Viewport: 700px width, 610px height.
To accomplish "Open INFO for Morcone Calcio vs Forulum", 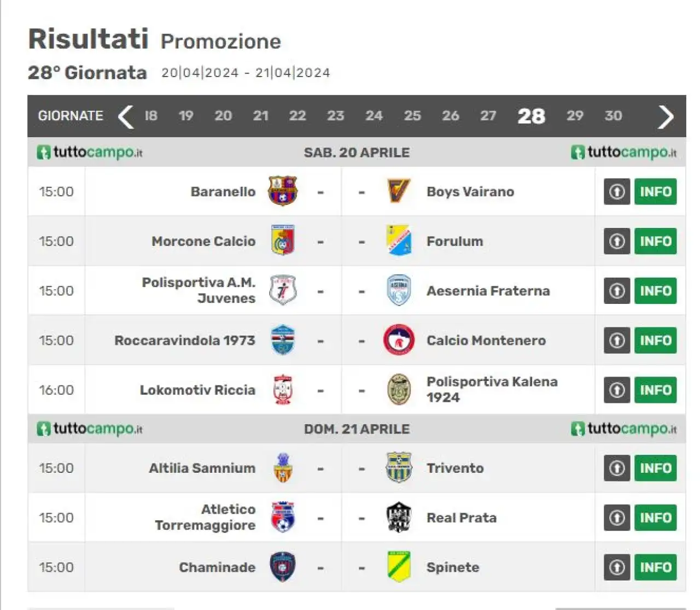I will pyautogui.click(x=655, y=241).
